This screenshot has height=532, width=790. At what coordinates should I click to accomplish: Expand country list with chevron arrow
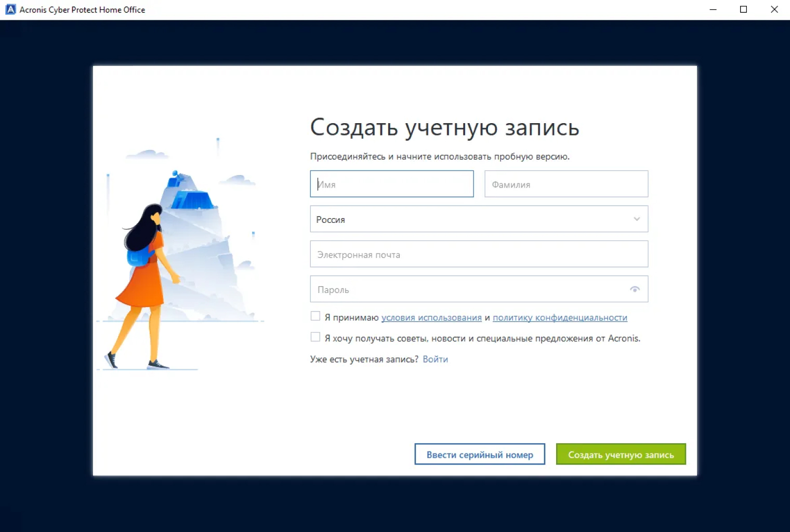point(637,219)
